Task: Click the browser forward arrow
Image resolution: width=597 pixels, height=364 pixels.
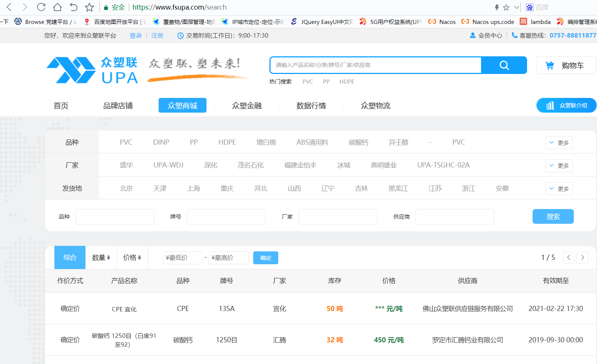Action: (25, 7)
